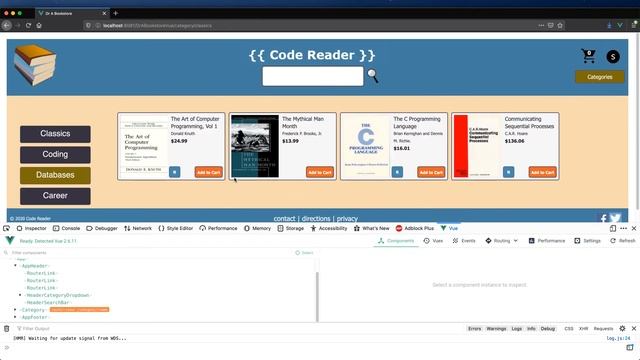Click the Vue extension icon in browser toolbar
The width and height of the screenshot is (640, 360).
point(620,25)
